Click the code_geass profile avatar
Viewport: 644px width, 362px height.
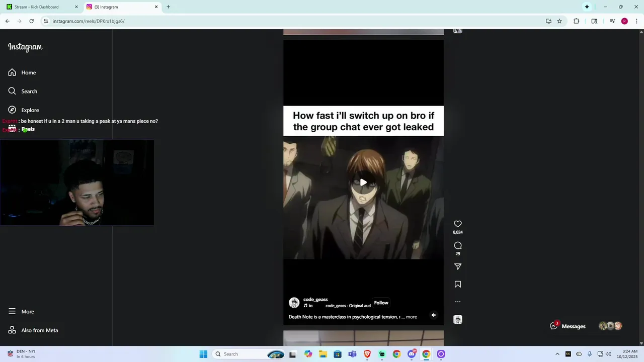tap(294, 303)
